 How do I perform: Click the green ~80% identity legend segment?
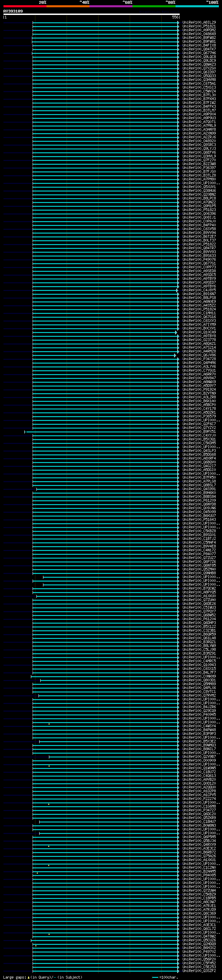click(x=154, y=6)
